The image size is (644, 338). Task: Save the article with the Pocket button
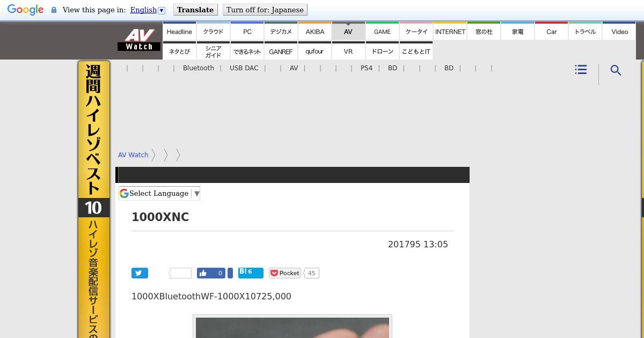point(285,273)
